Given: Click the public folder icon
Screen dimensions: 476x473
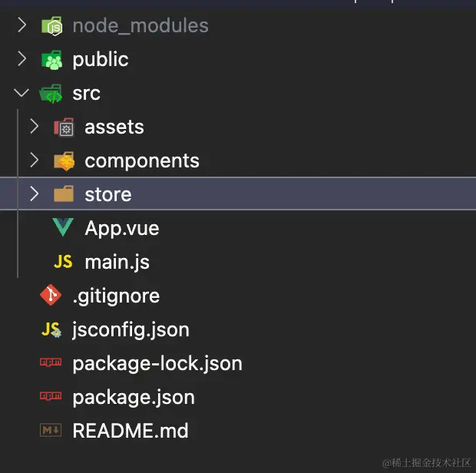Looking at the screenshot, I should (x=52, y=60).
